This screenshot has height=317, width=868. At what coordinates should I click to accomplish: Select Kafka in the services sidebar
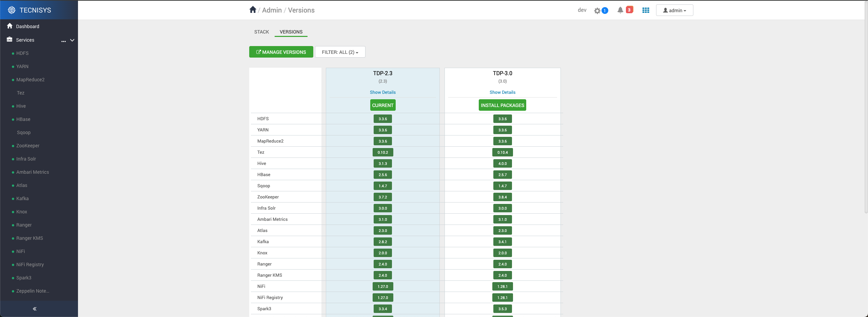(22, 198)
